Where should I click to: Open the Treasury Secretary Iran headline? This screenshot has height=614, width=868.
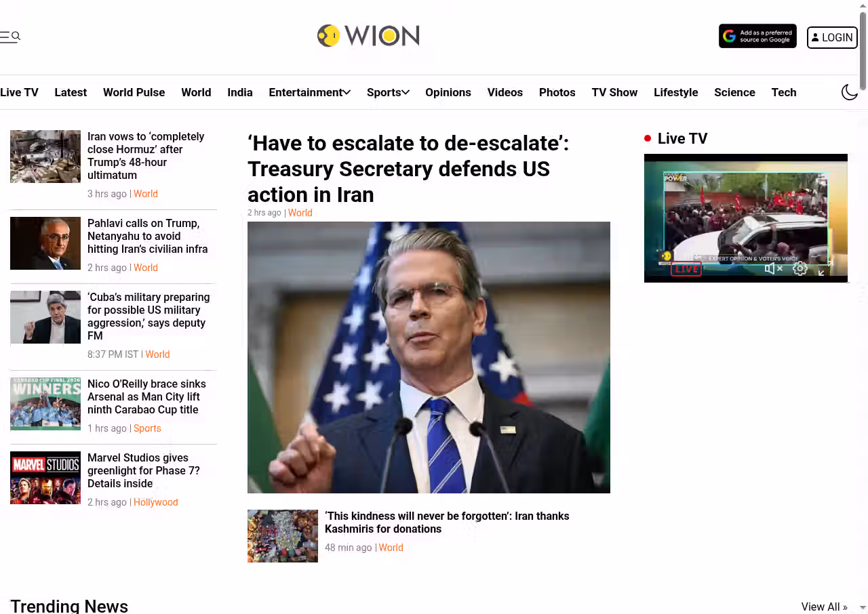408,169
